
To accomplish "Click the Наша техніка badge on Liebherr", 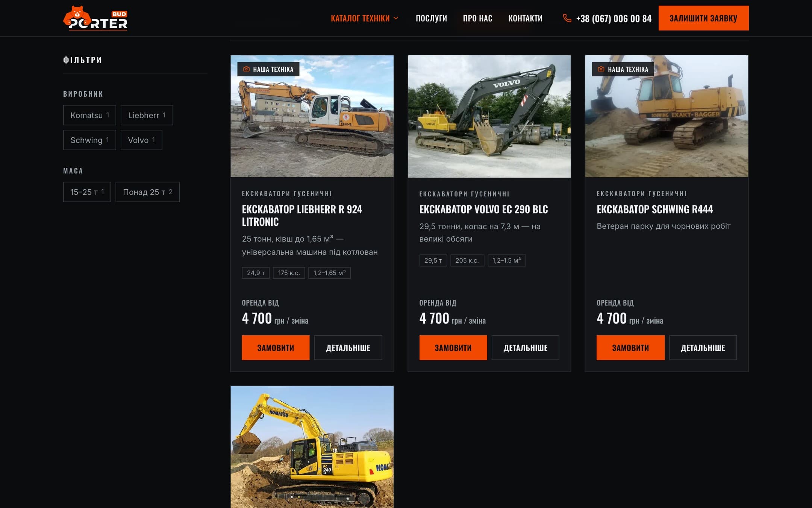I will [268, 69].
